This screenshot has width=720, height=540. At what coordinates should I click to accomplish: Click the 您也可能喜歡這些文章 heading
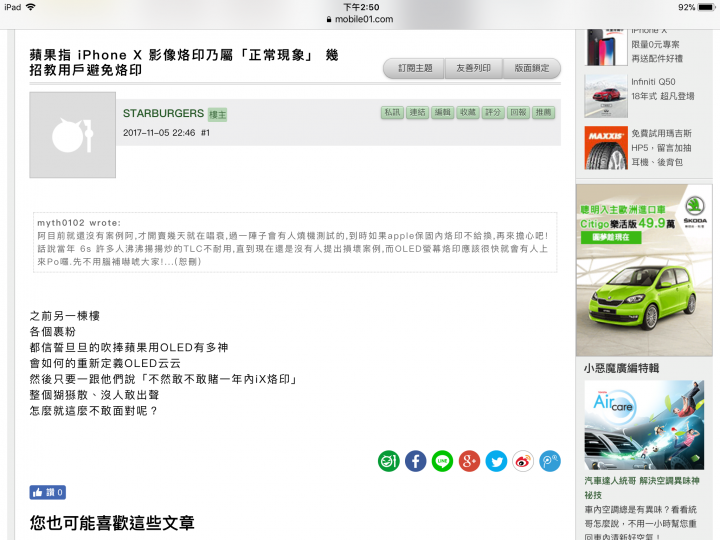(x=112, y=523)
